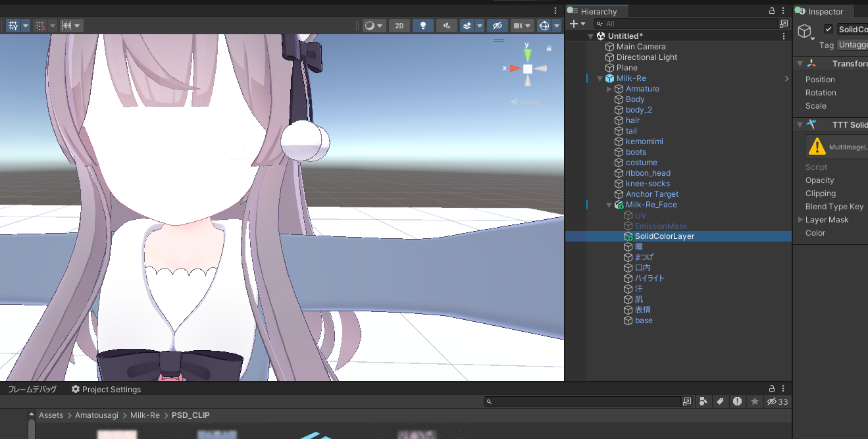This screenshot has width=868, height=439.
Task: Open the Hierarchy create plus dropdown
Action: [576, 24]
